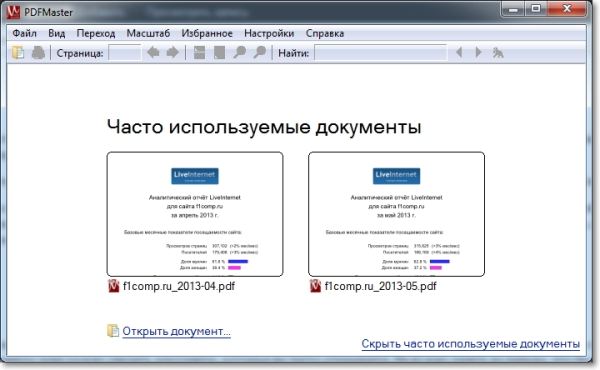Go to previous page with left arrow
600x370 pixels.
point(153,52)
